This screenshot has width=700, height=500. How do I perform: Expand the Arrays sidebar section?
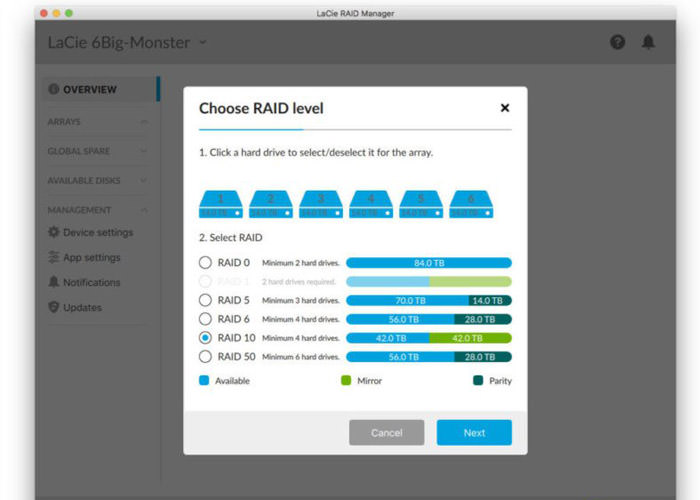(144, 121)
